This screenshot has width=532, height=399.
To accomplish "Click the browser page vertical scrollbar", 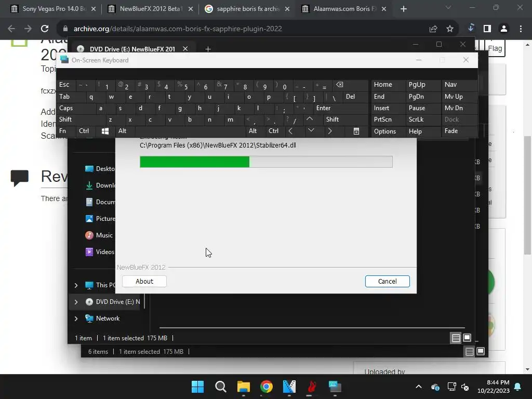I will coord(527,195).
